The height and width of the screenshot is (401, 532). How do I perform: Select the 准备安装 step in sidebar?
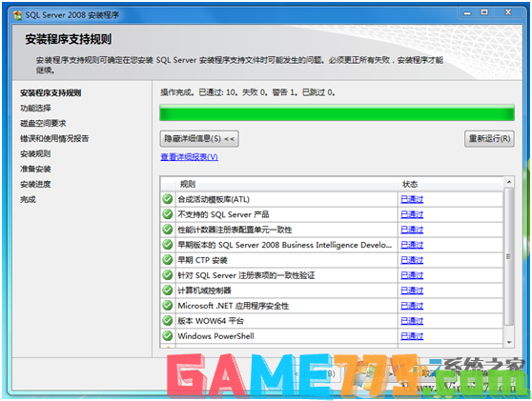click(35, 170)
